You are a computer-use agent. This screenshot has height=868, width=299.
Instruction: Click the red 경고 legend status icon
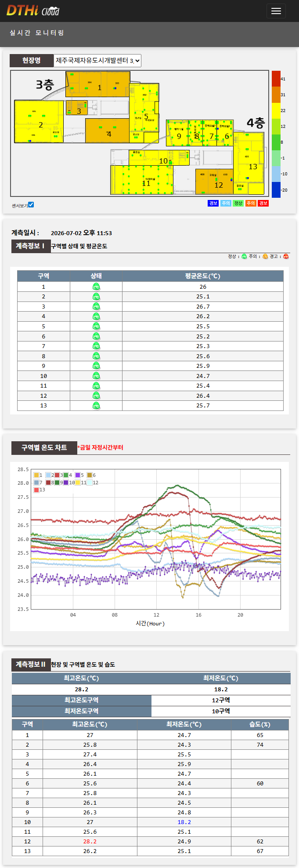tap(286, 257)
